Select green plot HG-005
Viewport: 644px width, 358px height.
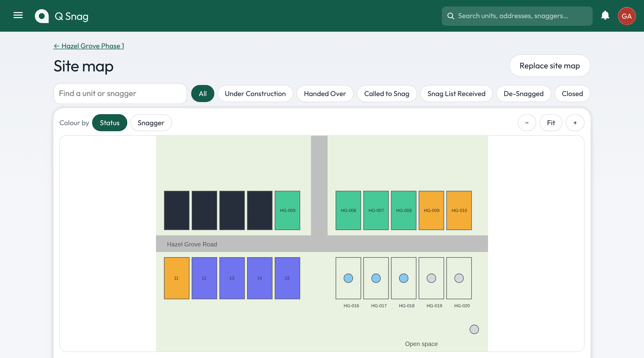click(287, 210)
